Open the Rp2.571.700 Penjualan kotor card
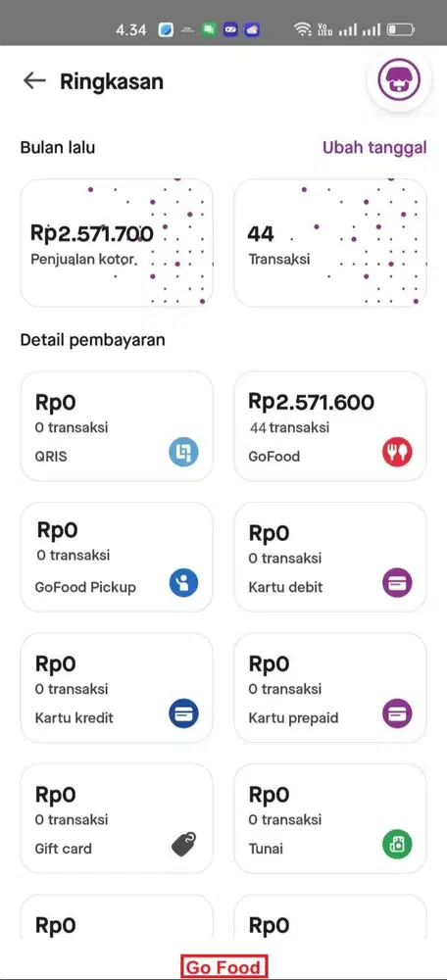447x980 pixels. point(117,242)
